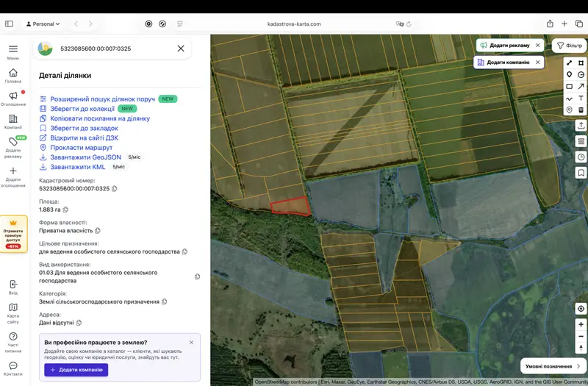588x386 pixels.
Task: Open Розширений пошук ділянок поруч
Action: 102,99
